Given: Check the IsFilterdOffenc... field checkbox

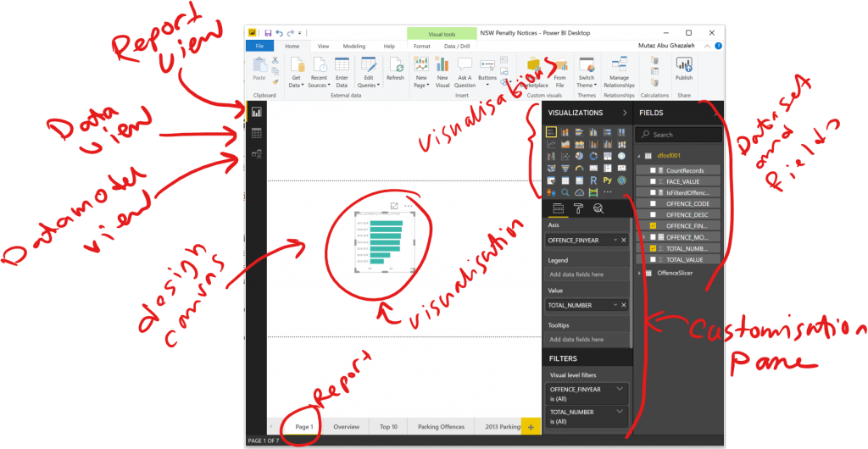Looking at the screenshot, I should (x=654, y=192).
